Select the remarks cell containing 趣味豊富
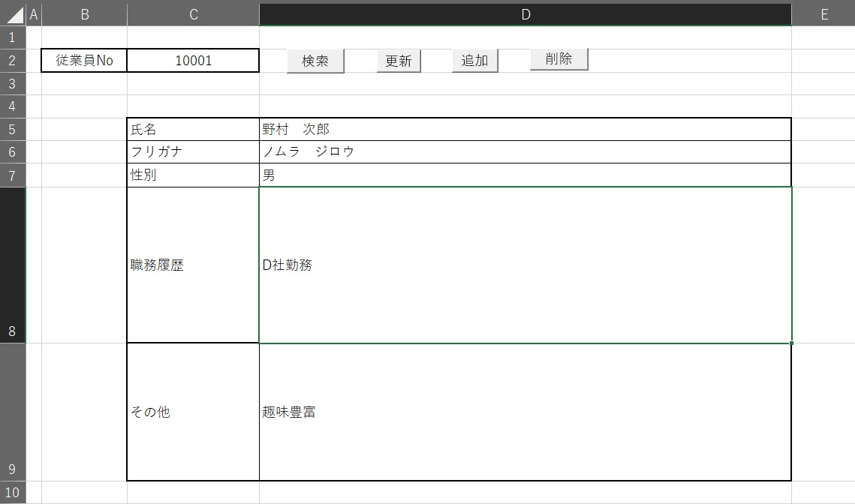Viewport: 855px width, 504px height. point(525,412)
